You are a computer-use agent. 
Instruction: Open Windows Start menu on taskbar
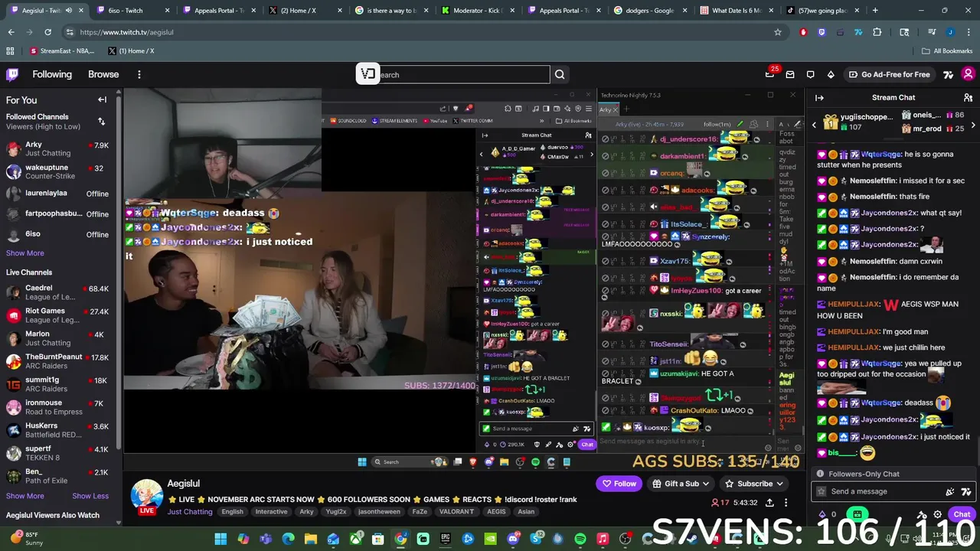pos(220,540)
